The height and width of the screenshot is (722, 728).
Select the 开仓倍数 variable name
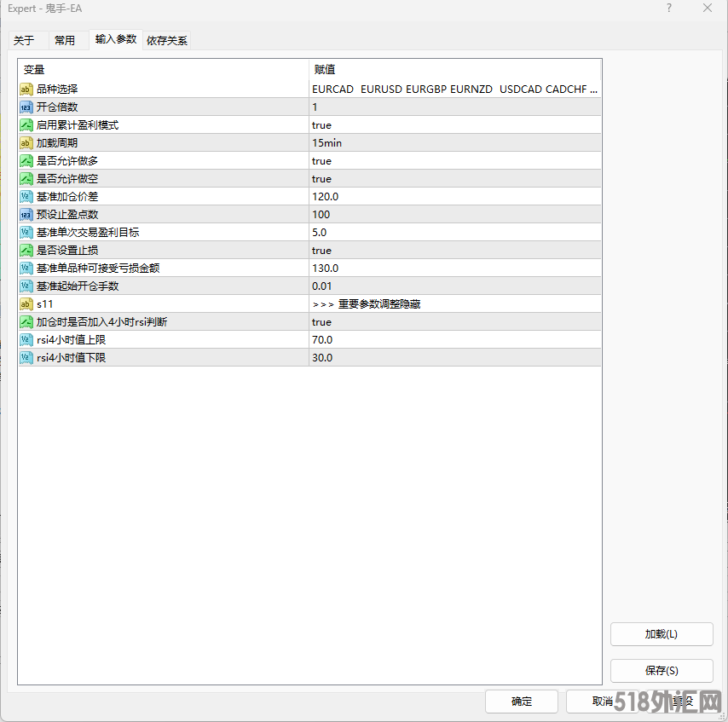(x=57, y=107)
